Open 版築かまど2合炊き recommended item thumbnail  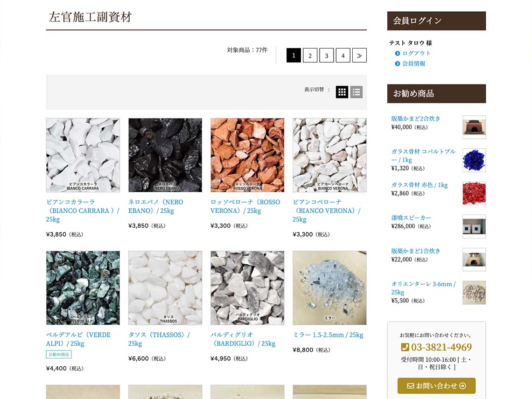click(x=474, y=127)
